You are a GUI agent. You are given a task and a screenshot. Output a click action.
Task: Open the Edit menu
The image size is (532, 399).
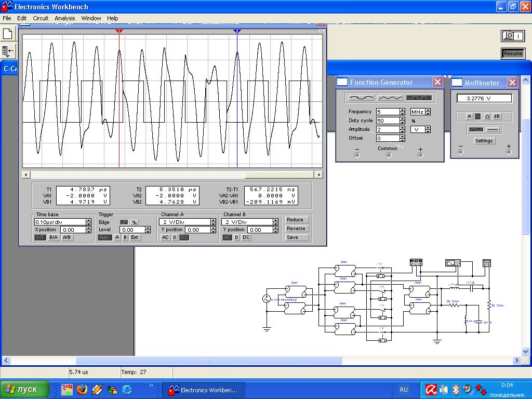point(22,18)
